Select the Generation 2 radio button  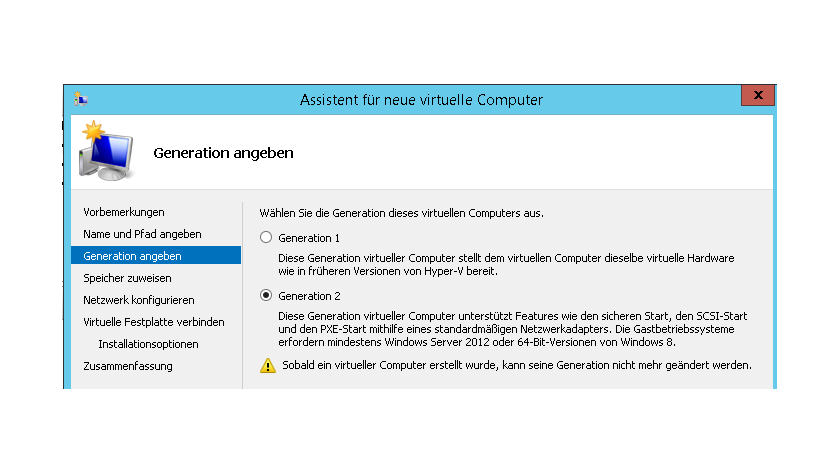point(266,296)
